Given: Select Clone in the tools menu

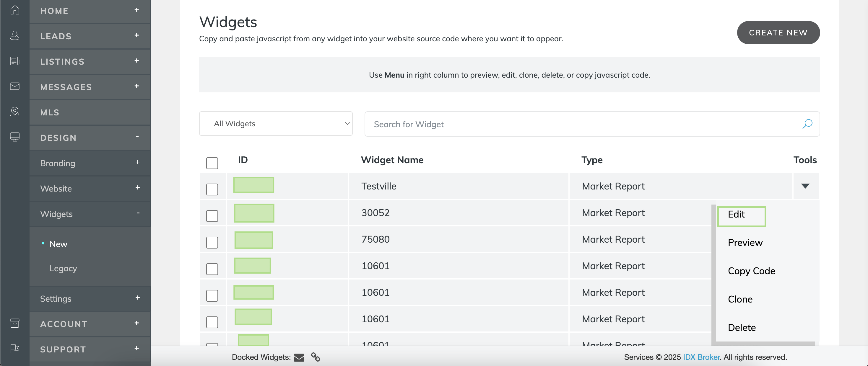Looking at the screenshot, I should 740,299.
